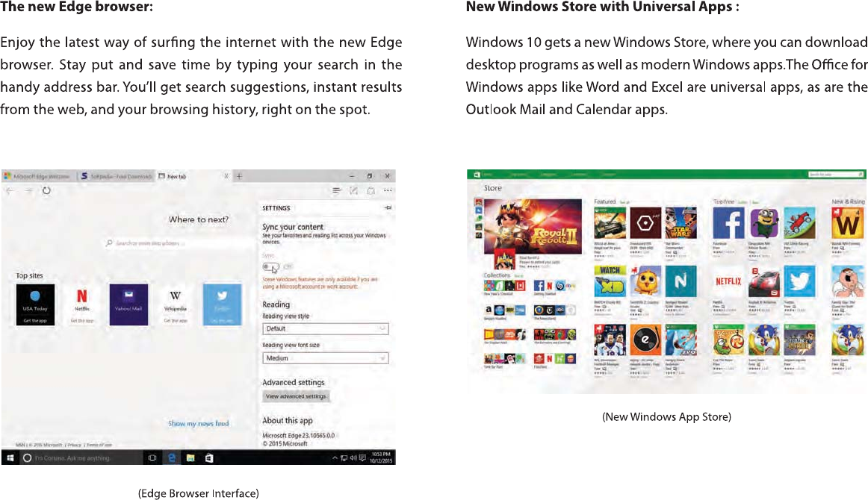Click the Edge refresh button
Viewport: 868px width, 500px height.
tap(46, 191)
